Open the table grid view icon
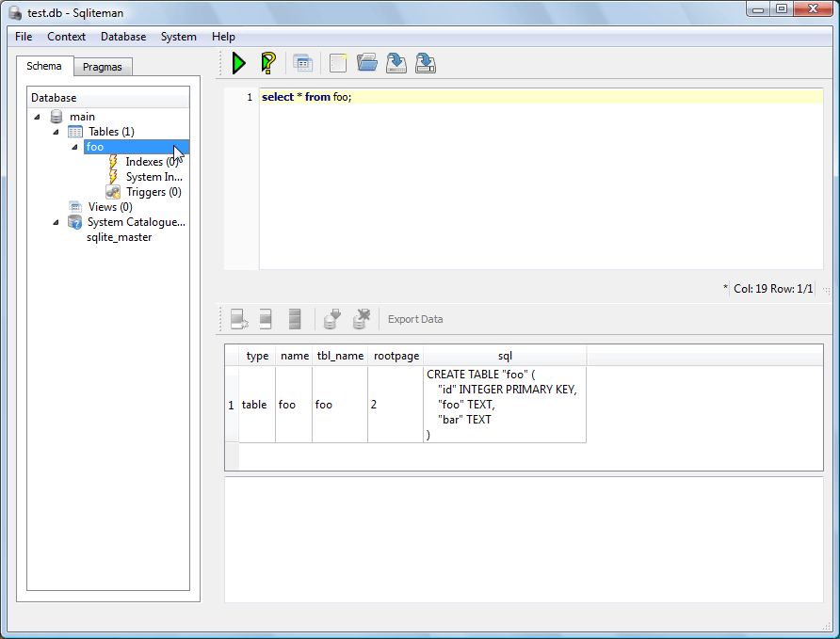This screenshot has width=840, height=639. coord(302,62)
